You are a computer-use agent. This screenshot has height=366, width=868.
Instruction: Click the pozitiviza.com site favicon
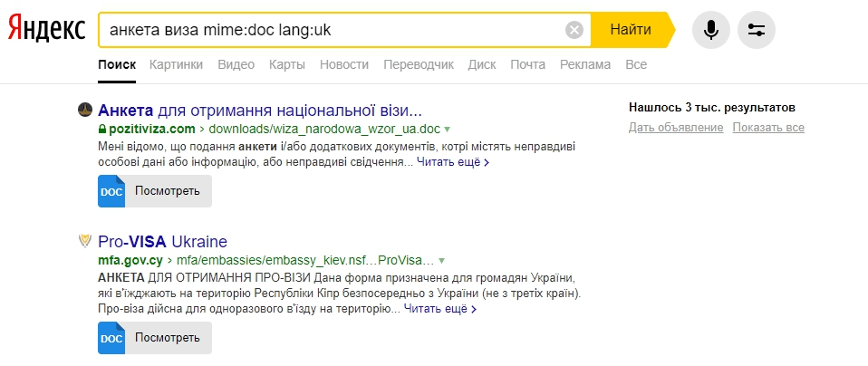tap(85, 111)
